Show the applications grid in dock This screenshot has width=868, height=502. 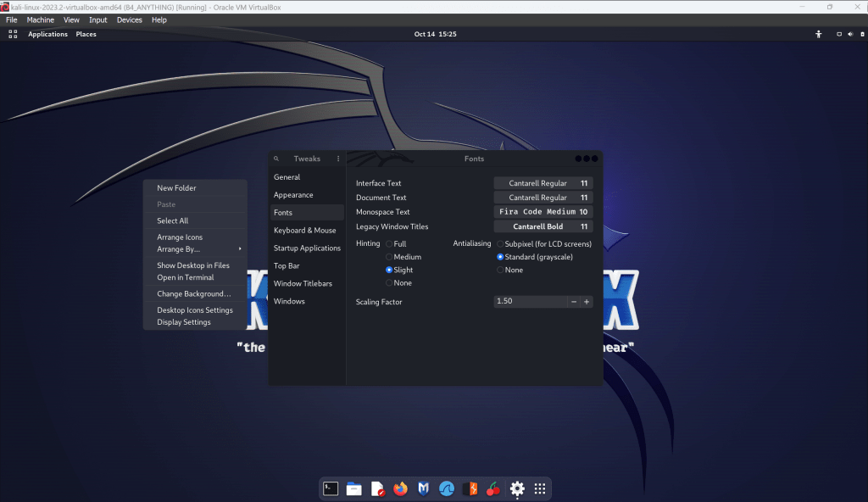coord(540,488)
